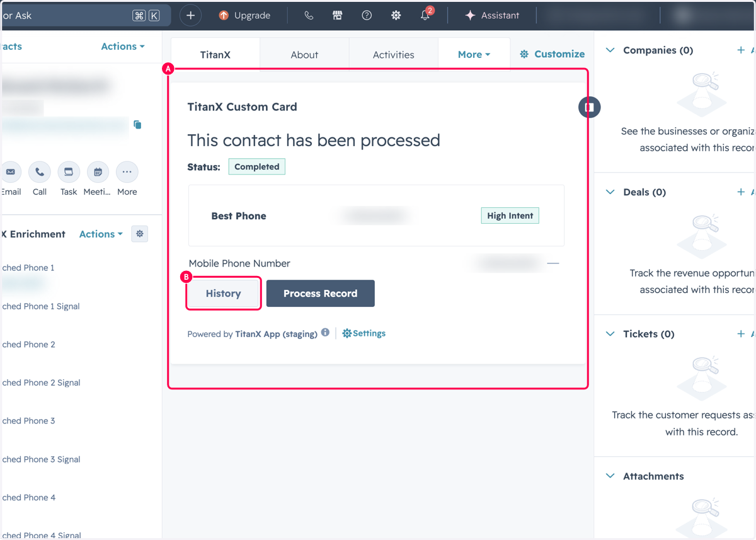This screenshot has height=540, width=756.
Task: Open the calling phone icon in top bar
Action: [x=309, y=16]
